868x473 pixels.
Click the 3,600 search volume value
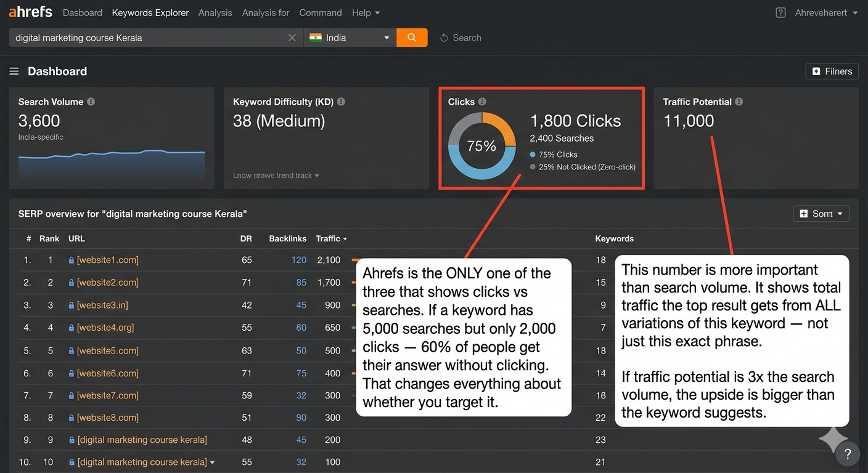point(39,121)
